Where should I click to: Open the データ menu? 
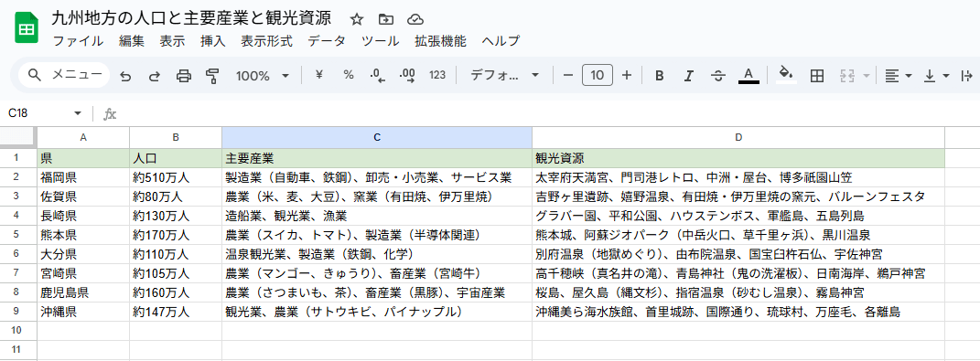[x=327, y=41]
